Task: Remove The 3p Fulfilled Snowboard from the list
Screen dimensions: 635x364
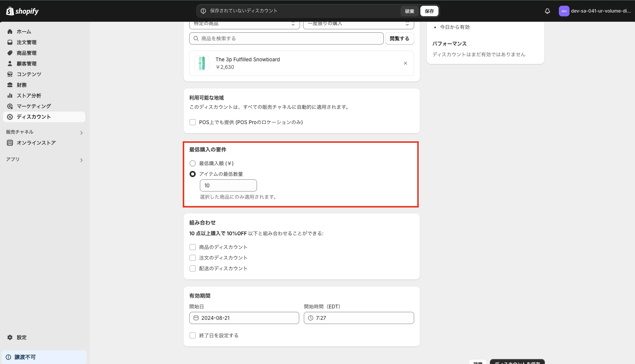Action: [x=405, y=63]
